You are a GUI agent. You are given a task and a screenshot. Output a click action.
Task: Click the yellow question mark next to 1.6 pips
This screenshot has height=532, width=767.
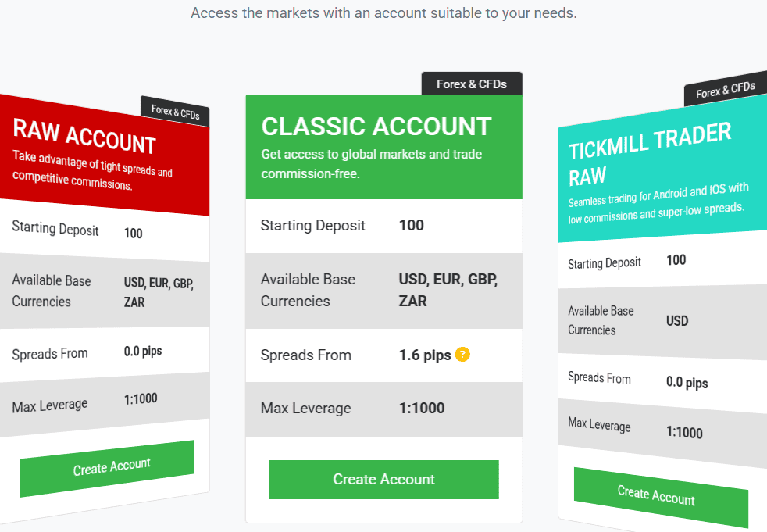(x=462, y=355)
